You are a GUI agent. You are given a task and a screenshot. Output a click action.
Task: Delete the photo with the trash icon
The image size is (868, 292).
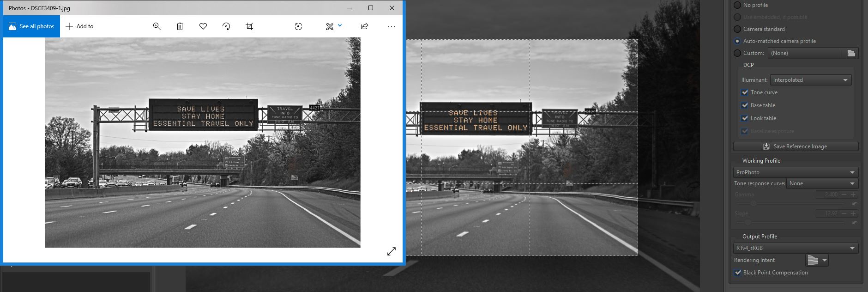180,26
